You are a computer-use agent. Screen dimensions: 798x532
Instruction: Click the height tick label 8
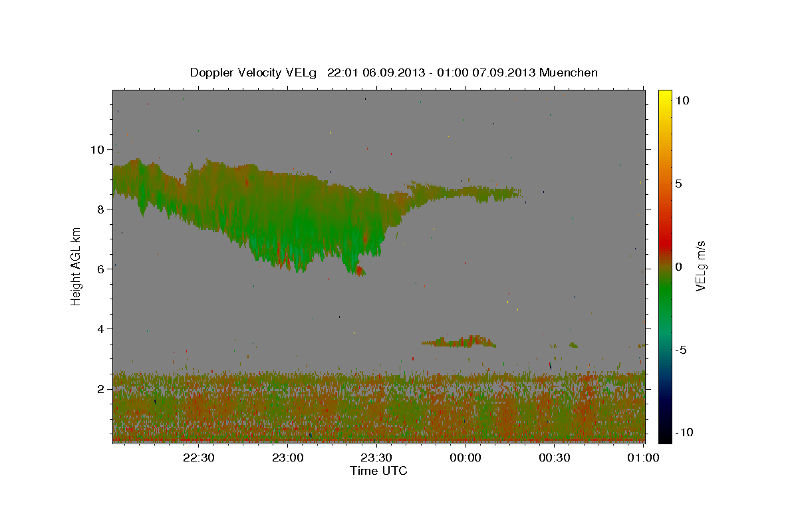coord(101,209)
